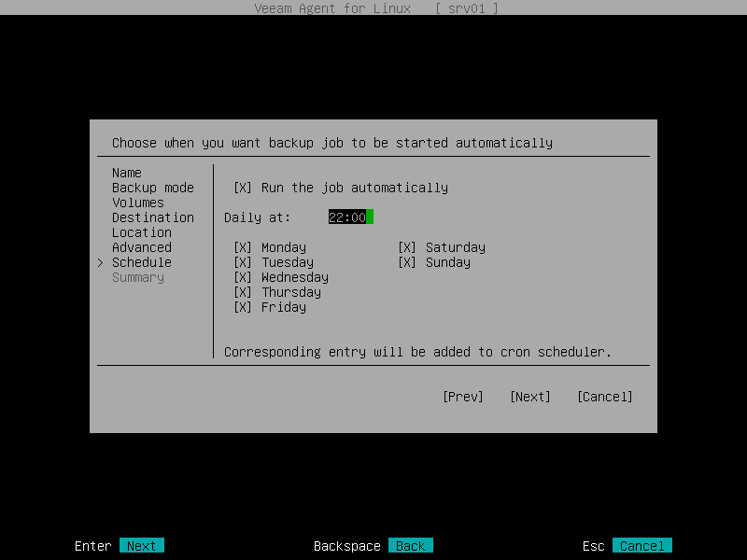Click the Enter key label at bottom
747x560 pixels.
pyautogui.click(x=92, y=546)
